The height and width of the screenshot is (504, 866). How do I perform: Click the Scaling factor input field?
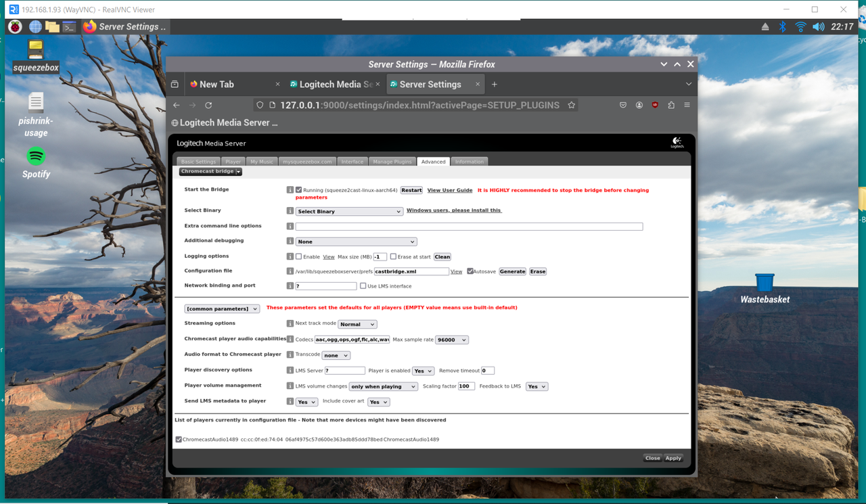click(466, 387)
